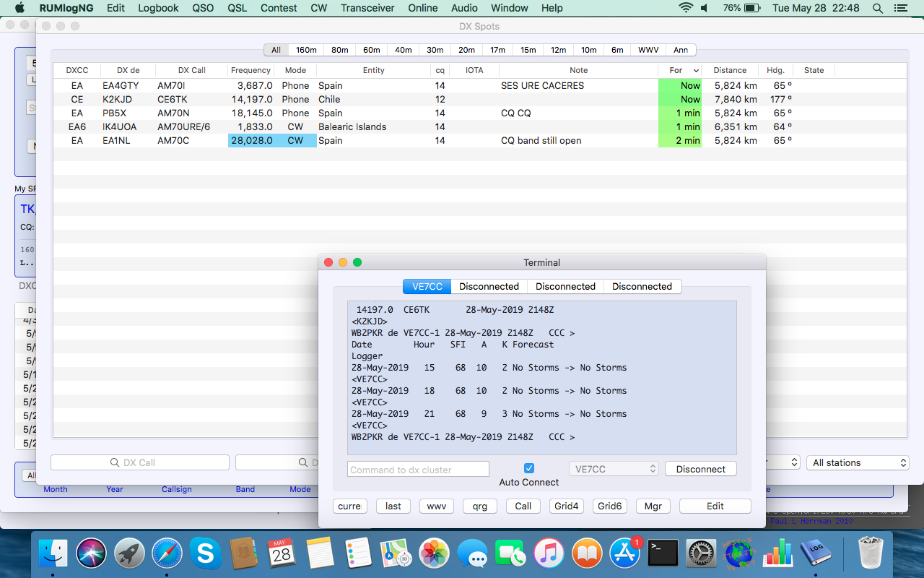Open Photos app in the dock
Screen dimensions: 924x578
435,554
